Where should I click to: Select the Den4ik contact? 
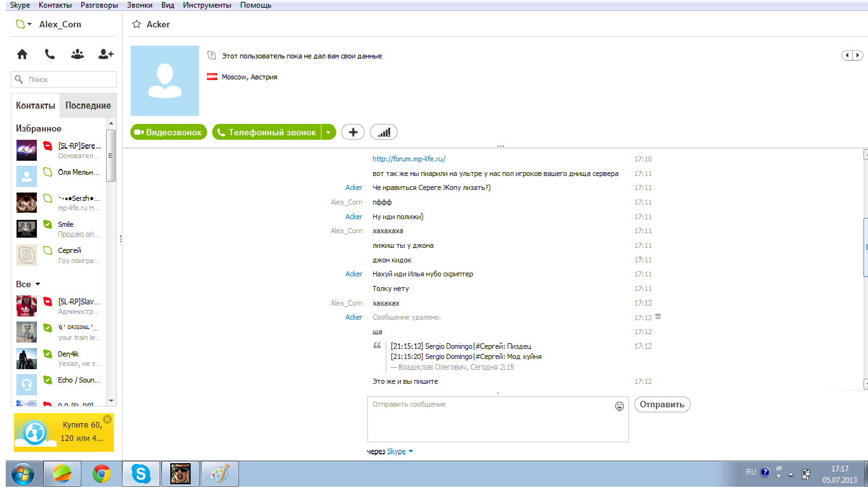(60, 358)
